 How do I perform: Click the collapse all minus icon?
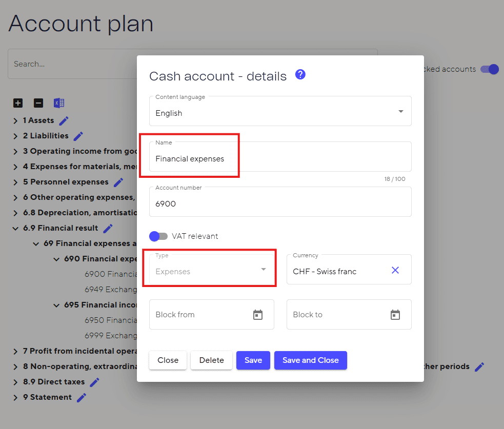[x=38, y=103]
